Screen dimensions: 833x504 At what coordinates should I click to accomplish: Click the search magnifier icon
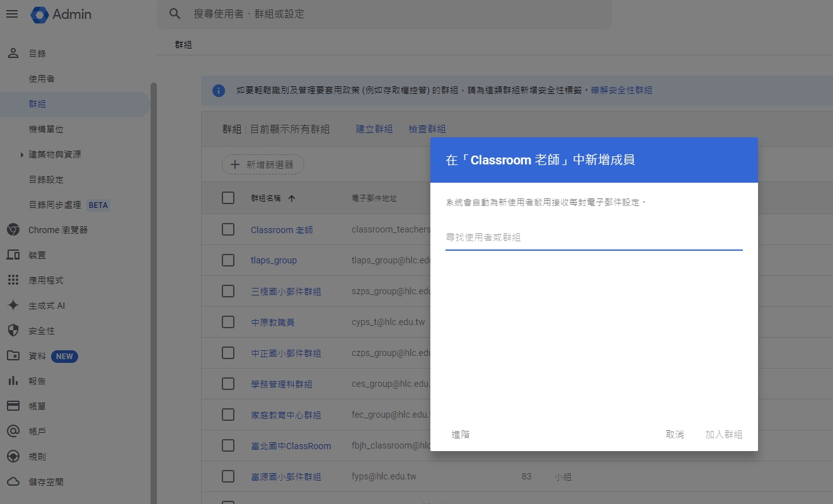click(175, 14)
